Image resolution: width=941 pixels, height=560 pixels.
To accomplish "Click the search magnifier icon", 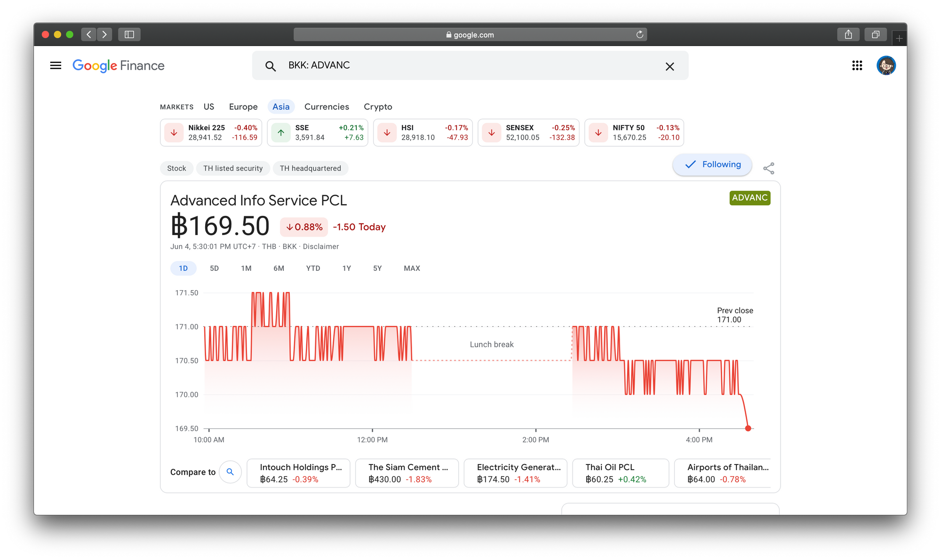I will [270, 66].
